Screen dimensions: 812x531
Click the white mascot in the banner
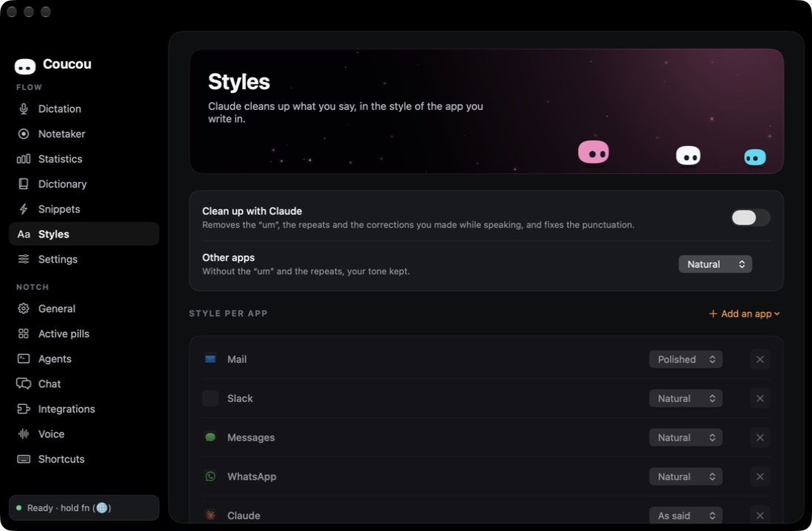click(x=688, y=156)
